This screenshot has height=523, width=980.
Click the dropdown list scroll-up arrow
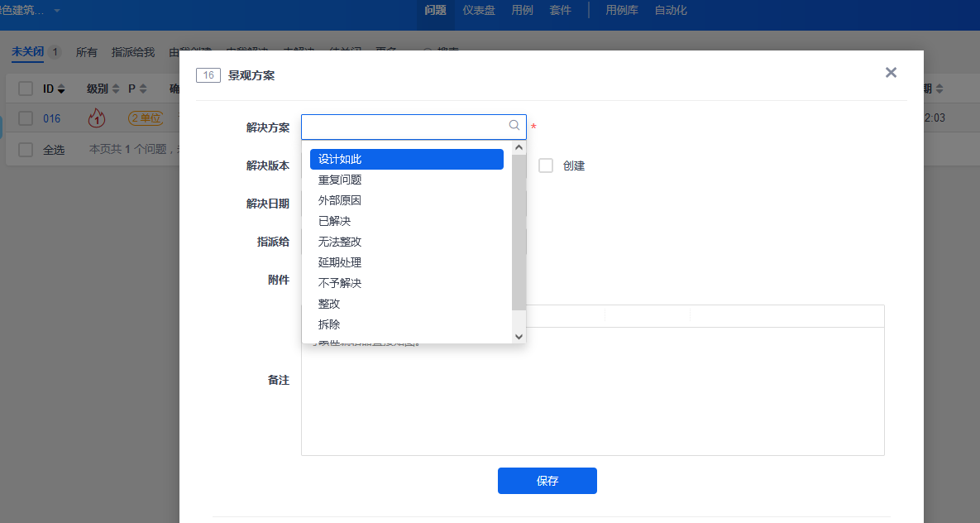519,147
